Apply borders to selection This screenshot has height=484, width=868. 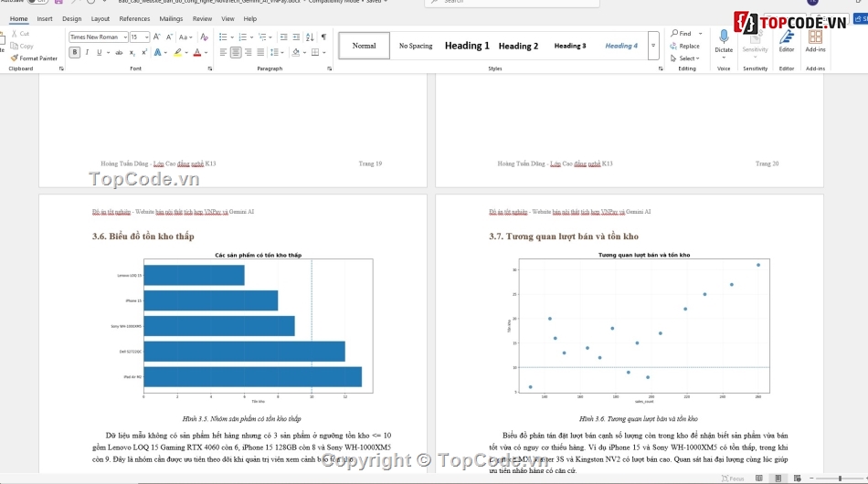click(315, 53)
